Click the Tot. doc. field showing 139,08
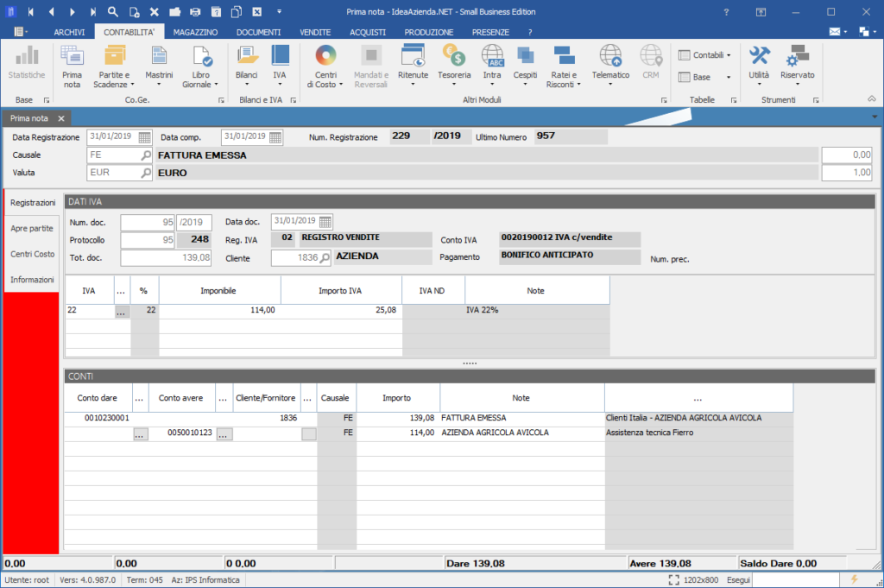The height and width of the screenshot is (588, 884). pyautogui.click(x=166, y=257)
